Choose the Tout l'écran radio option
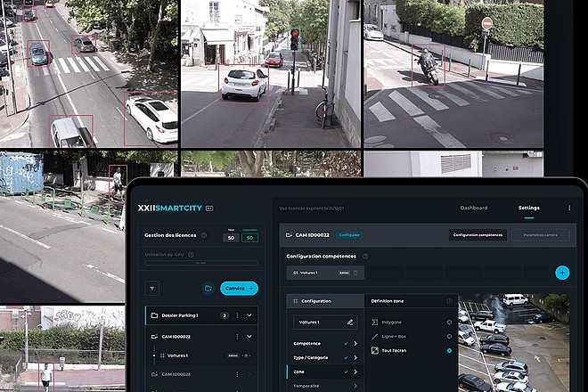Image resolution: width=588 pixels, height=392 pixels. click(449, 350)
